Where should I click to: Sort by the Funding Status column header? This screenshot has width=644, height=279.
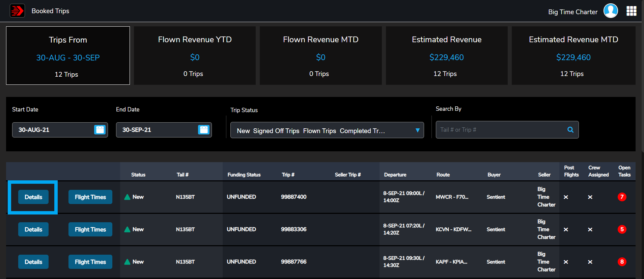pos(244,175)
